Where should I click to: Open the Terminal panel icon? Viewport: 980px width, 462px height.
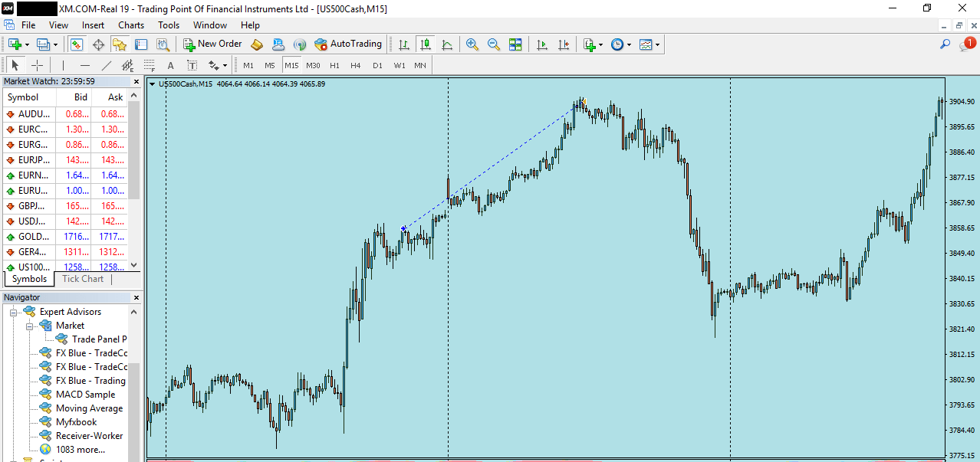pos(141,44)
